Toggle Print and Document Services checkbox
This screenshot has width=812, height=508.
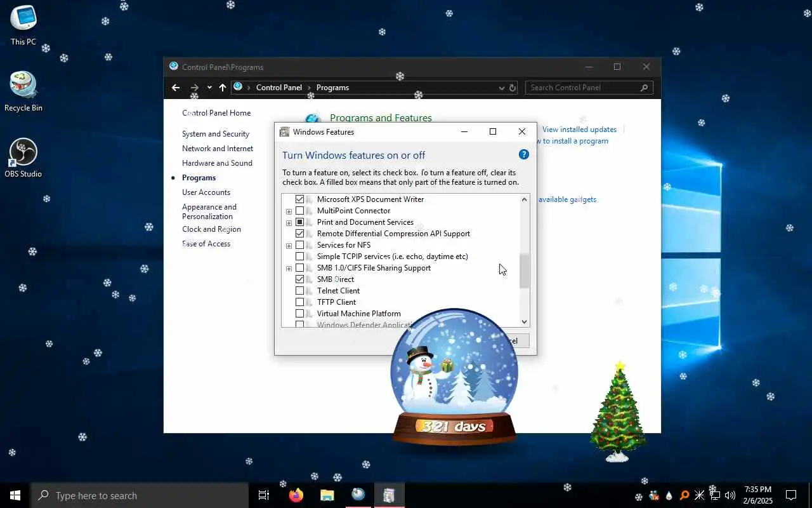(x=300, y=222)
